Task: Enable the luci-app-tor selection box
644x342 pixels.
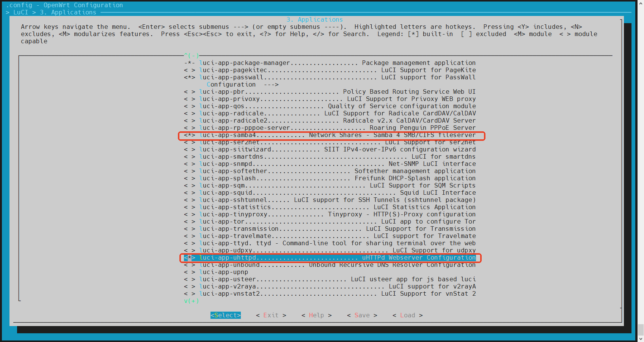Action: (x=189, y=222)
